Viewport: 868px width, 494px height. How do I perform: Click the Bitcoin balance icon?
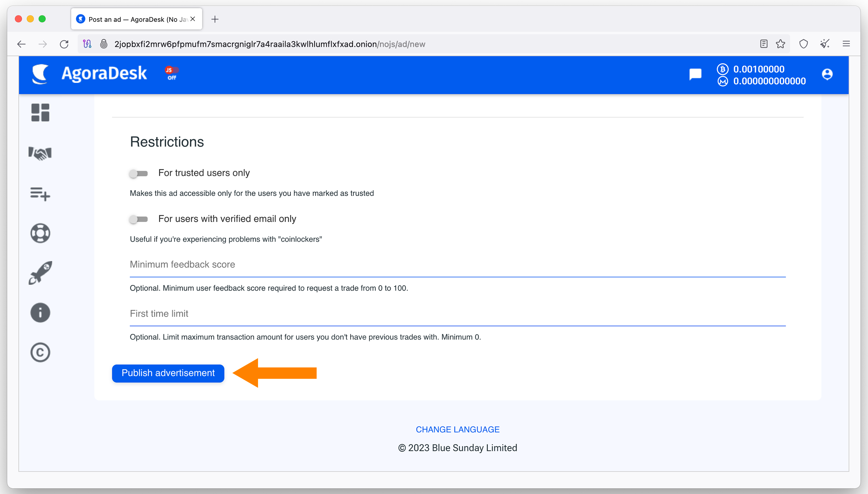(x=723, y=69)
